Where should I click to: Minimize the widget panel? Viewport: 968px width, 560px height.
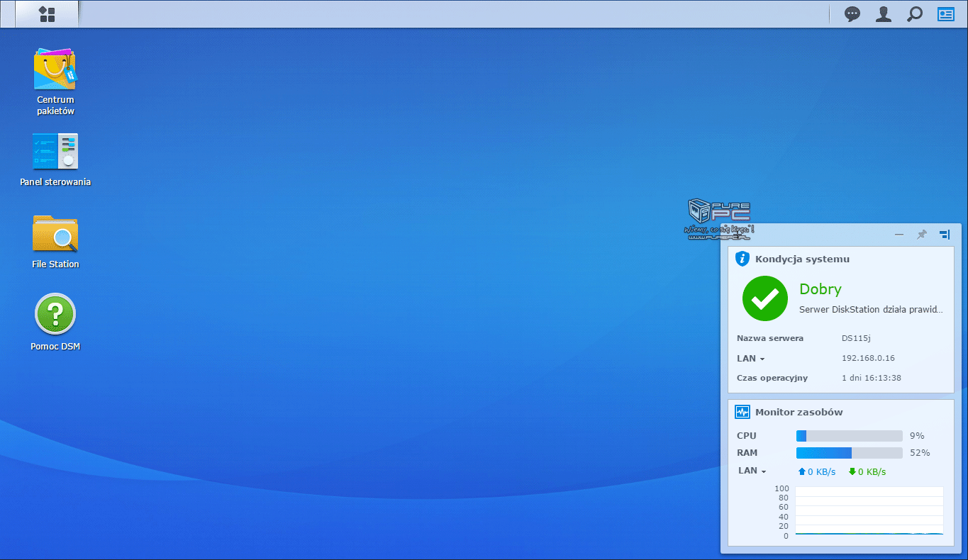point(899,235)
